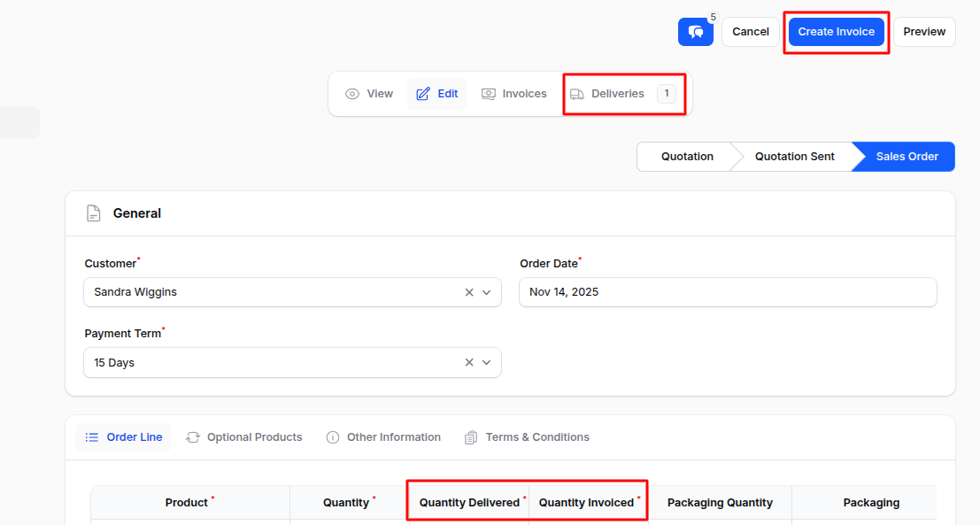This screenshot has height=525, width=980.
Task: Open the Customer dropdown
Action: [486, 291]
